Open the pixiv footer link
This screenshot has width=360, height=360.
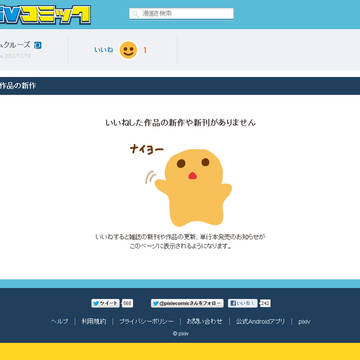coord(304,322)
